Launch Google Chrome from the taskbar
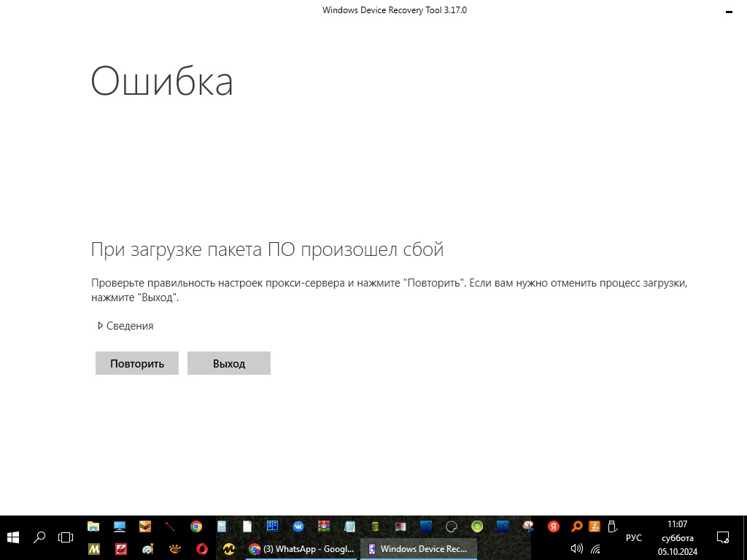Viewport: 747px width, 560px height. coord(196,526)
